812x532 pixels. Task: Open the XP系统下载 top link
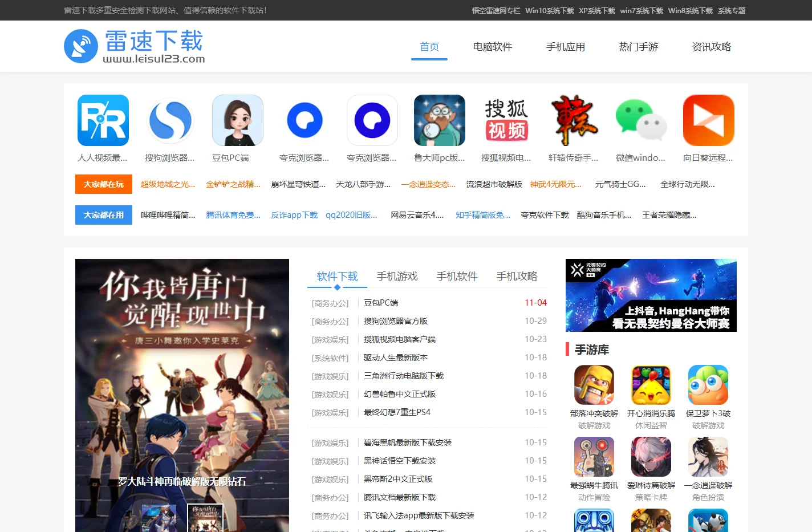point(597,10)
